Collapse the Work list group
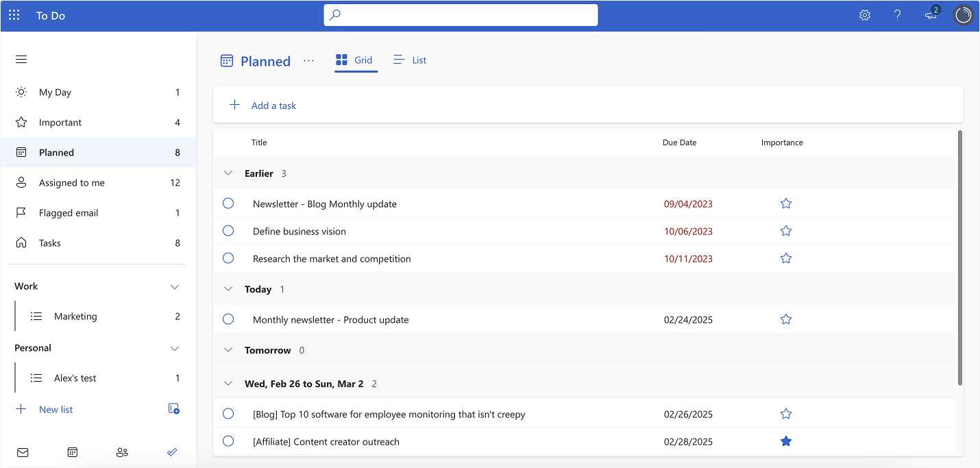Image resolution: width=980 pixels, height=468 pixels. tap(175, 286)
